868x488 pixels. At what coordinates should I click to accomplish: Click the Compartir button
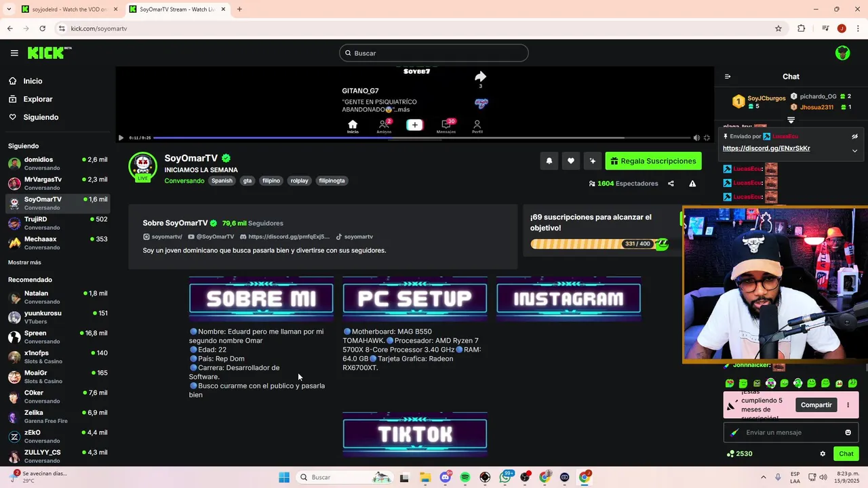pos(816,405)
